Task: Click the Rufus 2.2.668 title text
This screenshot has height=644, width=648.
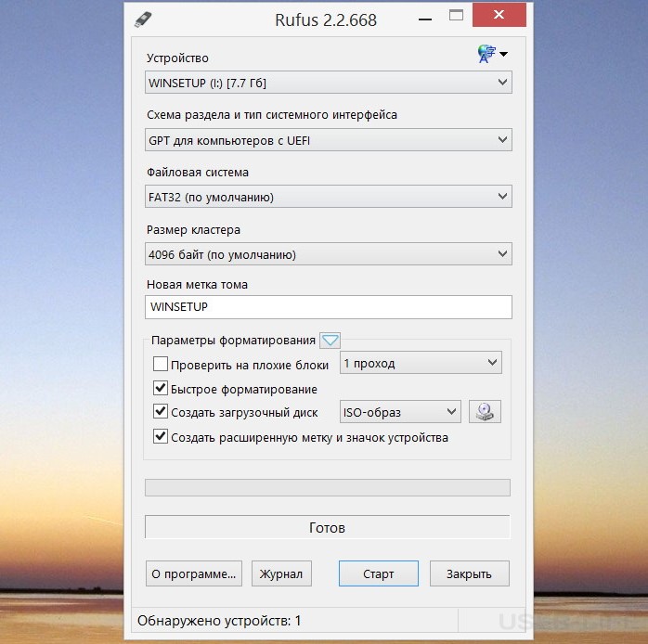Action: point(326,20)
